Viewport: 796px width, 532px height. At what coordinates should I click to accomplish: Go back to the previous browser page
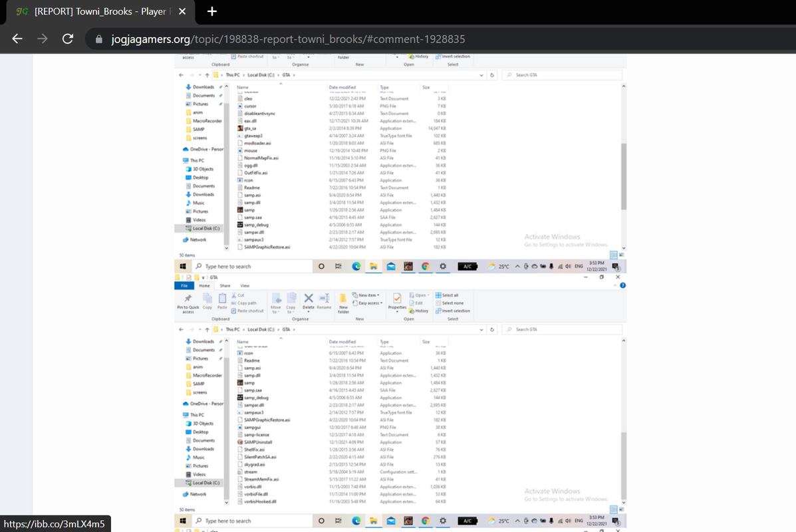coord(17,39)
